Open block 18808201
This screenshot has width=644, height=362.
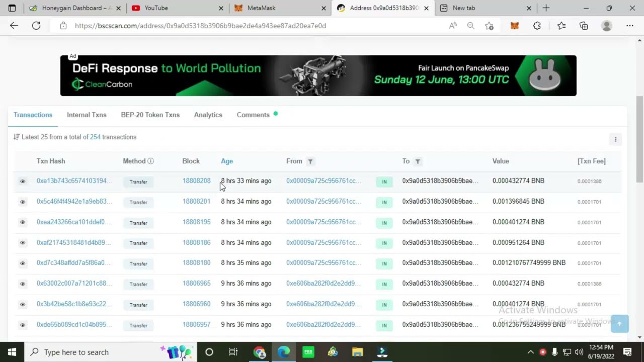pyautogui.click(x=196, y=201)
